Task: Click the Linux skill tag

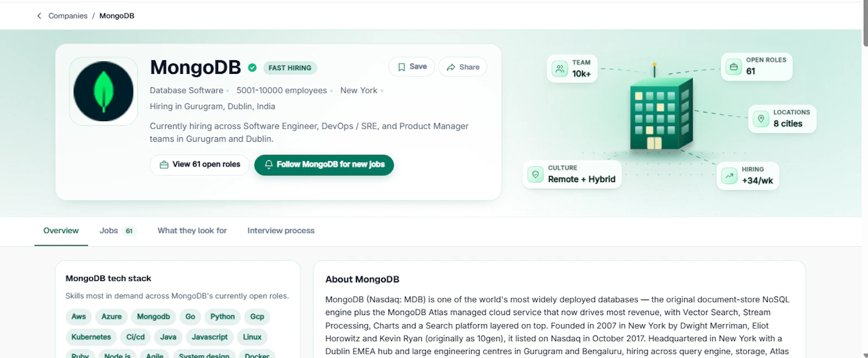Action: tap(252, 337)
